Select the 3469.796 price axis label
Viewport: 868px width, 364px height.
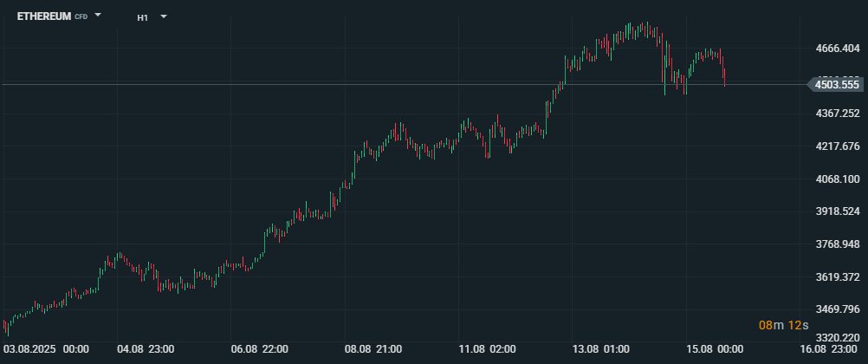[837, 309]
